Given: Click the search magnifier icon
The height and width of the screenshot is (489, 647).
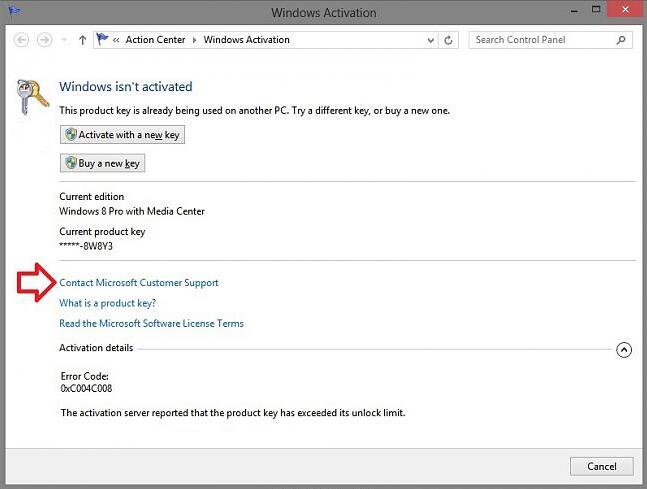Looking at the screenshot, I should 621,40.
